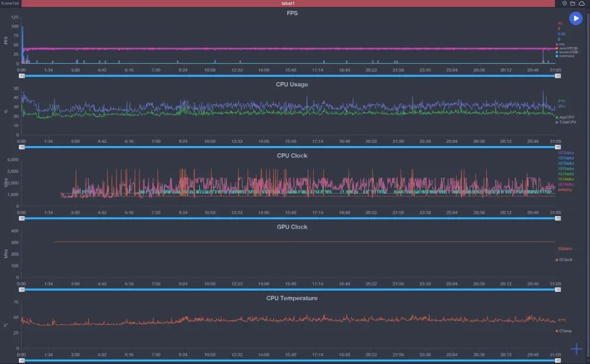Select the SceneTab tab

tap(10, 3)
